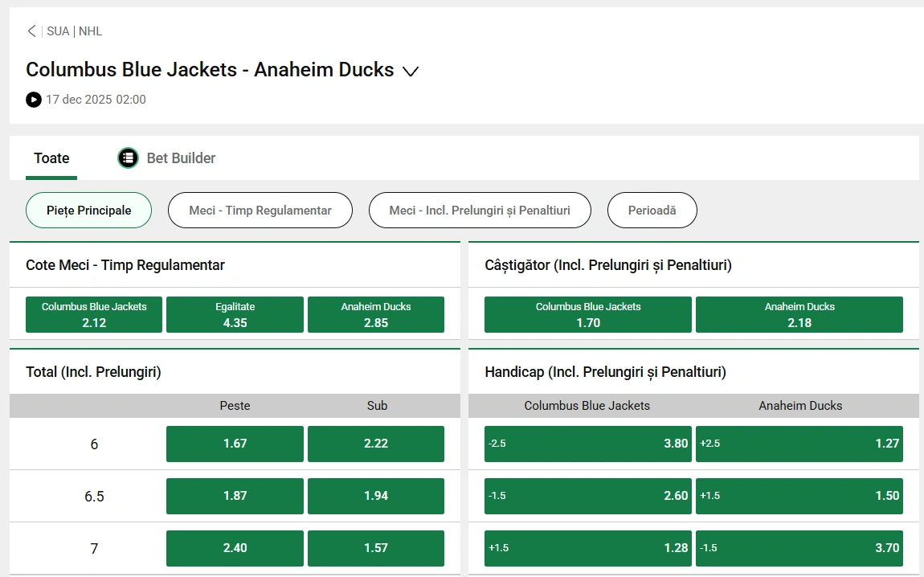Select Egalitate odds of 4.35
The image size is (924, 577).
[235, 314]
